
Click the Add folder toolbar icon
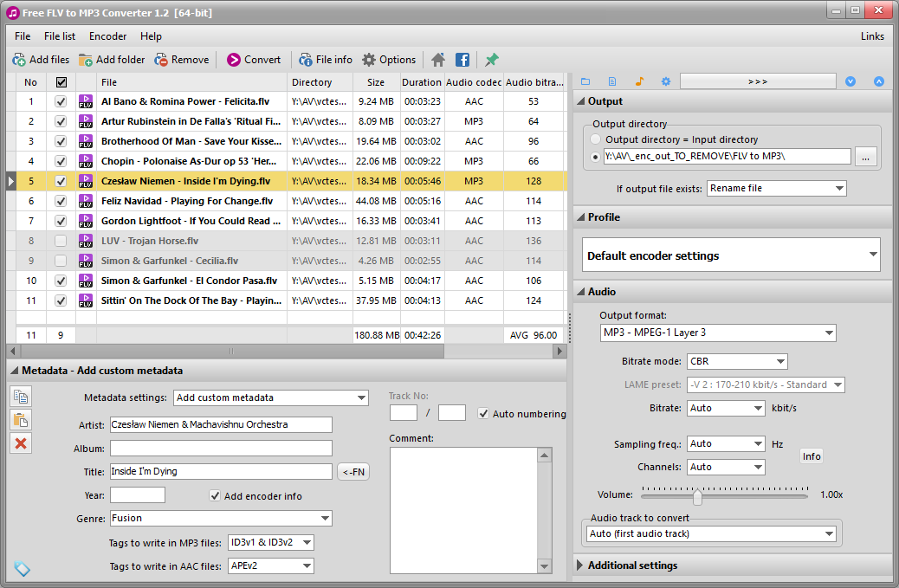coord(86,60)
